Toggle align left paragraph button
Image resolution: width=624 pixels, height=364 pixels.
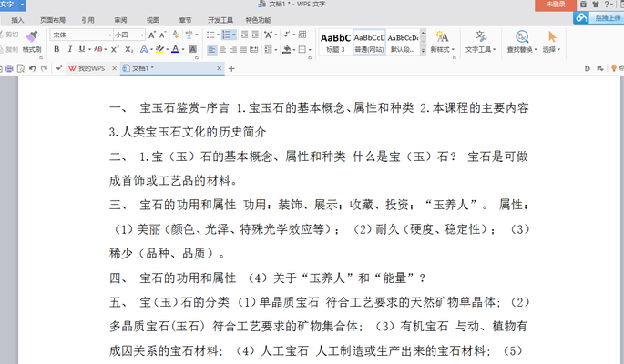tap(211, 50)
